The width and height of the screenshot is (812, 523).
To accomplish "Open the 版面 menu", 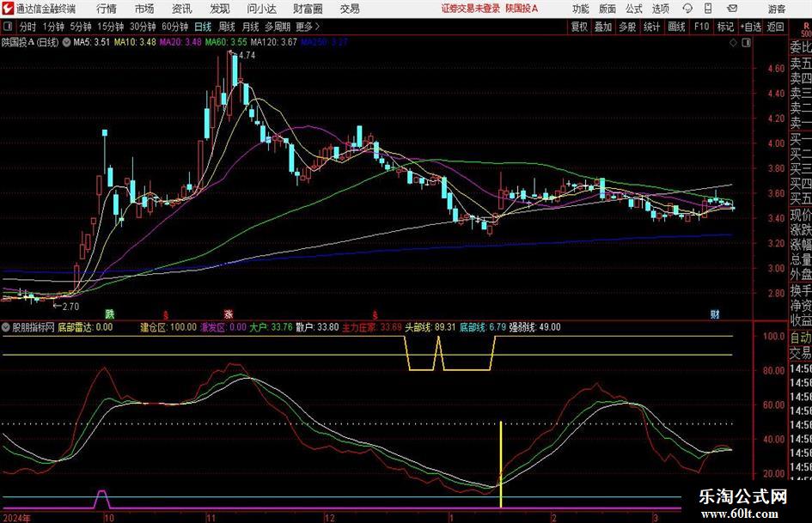I will (607, 9).
